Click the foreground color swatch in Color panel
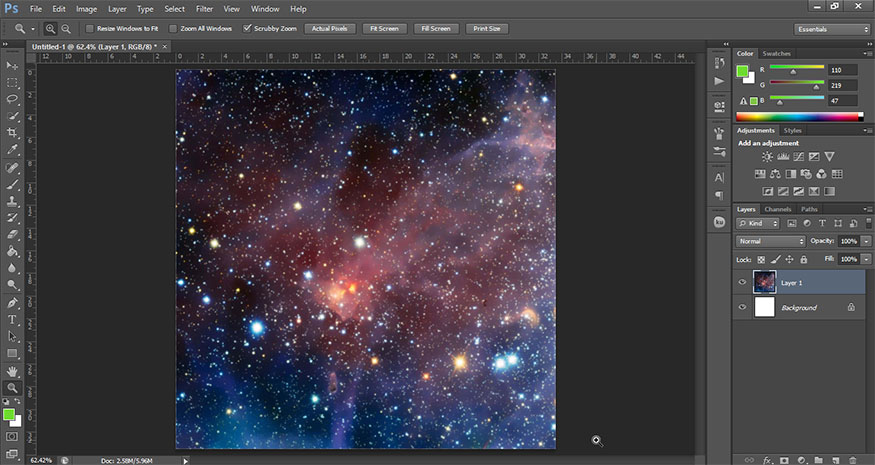The image size is (875, 465). 742,71
